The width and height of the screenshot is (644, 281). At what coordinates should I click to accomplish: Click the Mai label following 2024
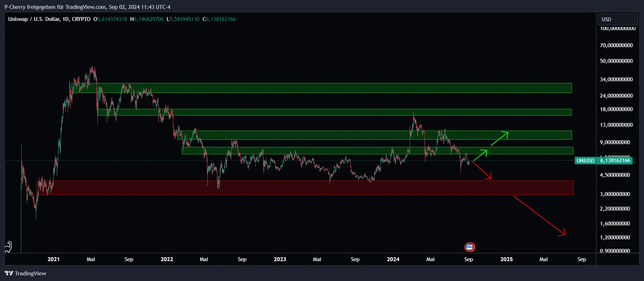pos(430,259)
